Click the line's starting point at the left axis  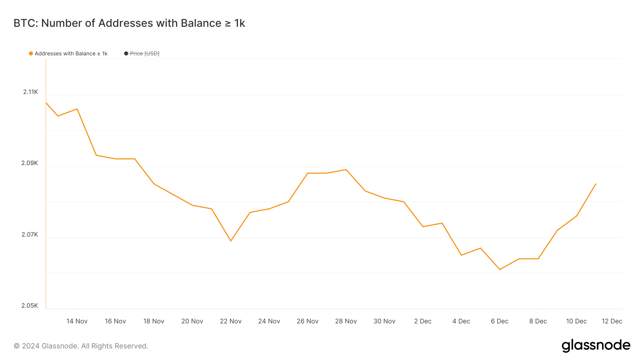[46, 103]
